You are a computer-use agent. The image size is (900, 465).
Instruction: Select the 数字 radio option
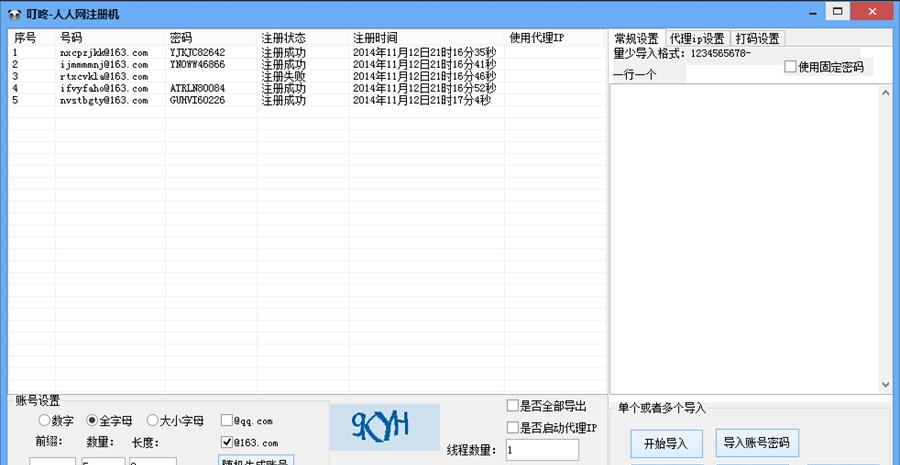pyautogui.click(x=44, y=421)
